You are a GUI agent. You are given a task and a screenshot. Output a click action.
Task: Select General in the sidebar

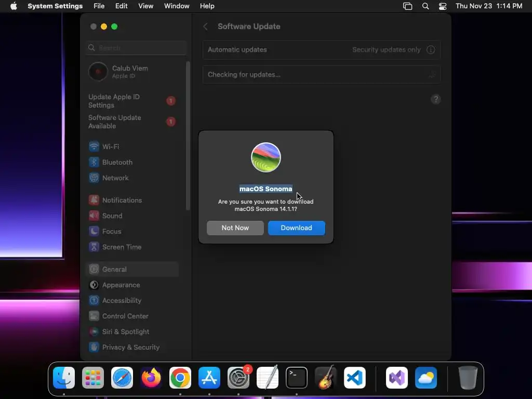[x=132, y=270]
